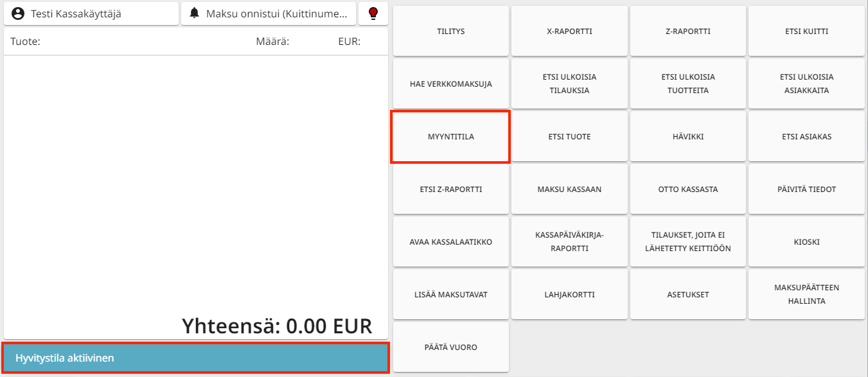Select Hae verkkomaksuja
The height and width of the screenshot is (377, 868).
(x=450, y=84)
